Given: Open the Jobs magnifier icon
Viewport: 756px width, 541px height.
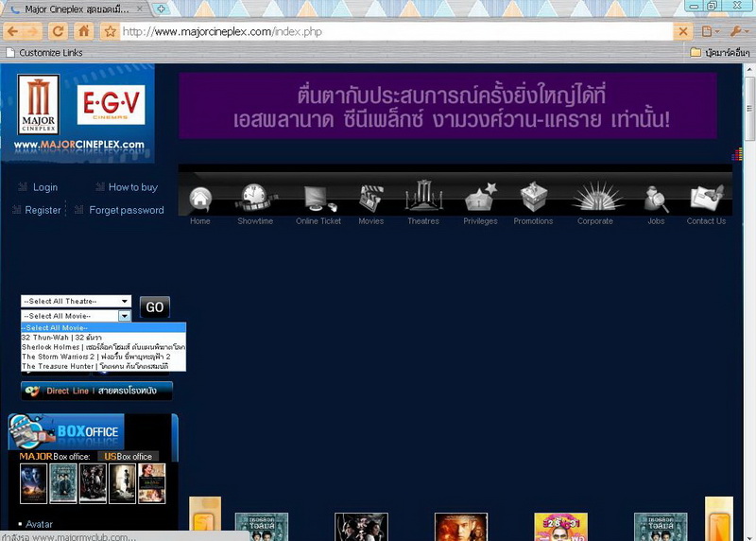Looking at the screenshot, I should [656, 200].
